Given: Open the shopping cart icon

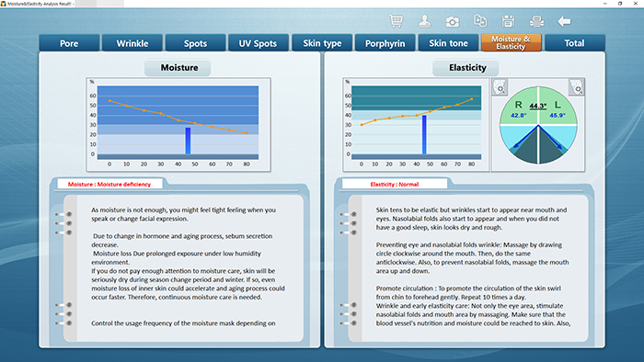Looking at the screenshot, I should pyautogui.click(x=396, y=21).
